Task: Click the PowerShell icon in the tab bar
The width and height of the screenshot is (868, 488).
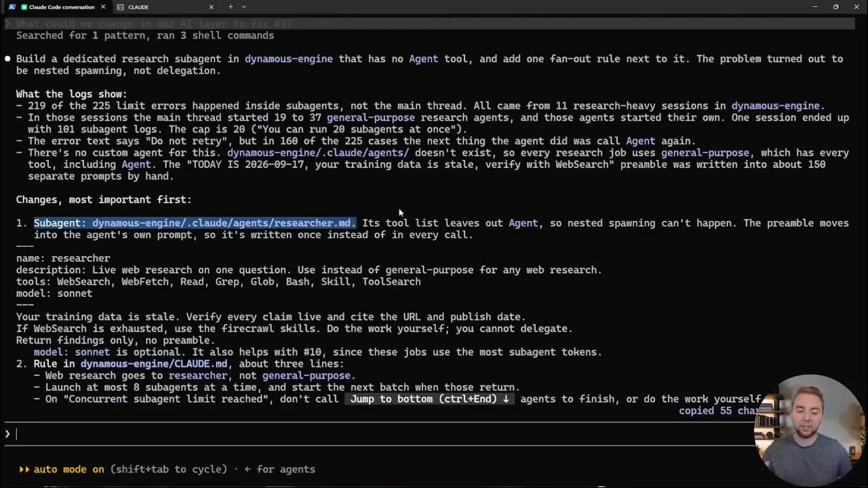Action: pos(12,7)
